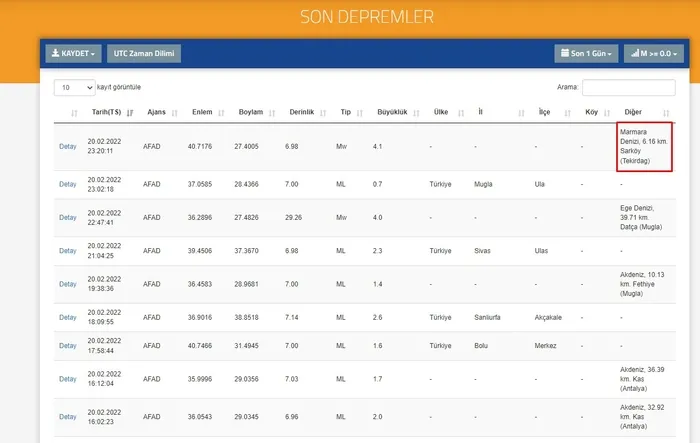Click Detay for the Sivas Ulas earthquake
The height and width of the screenshot is (443, 700).
tap(68, 251)
